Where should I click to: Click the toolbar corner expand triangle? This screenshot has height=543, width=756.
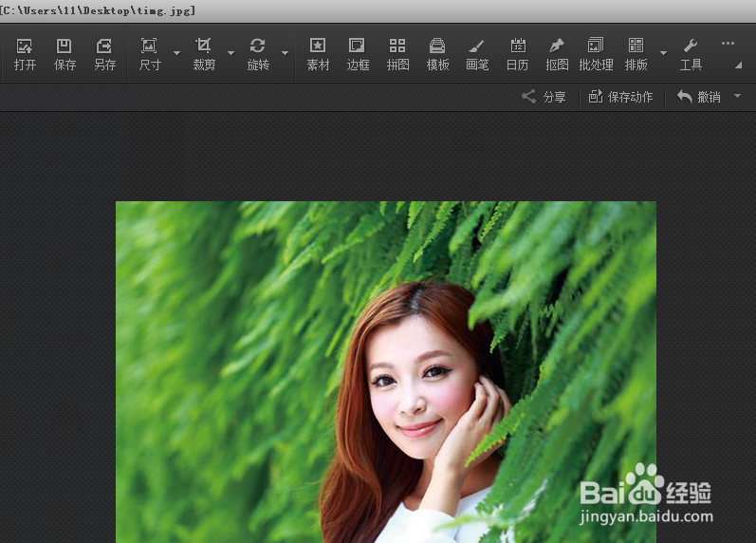pyautogui.click(x=738, y=66)
